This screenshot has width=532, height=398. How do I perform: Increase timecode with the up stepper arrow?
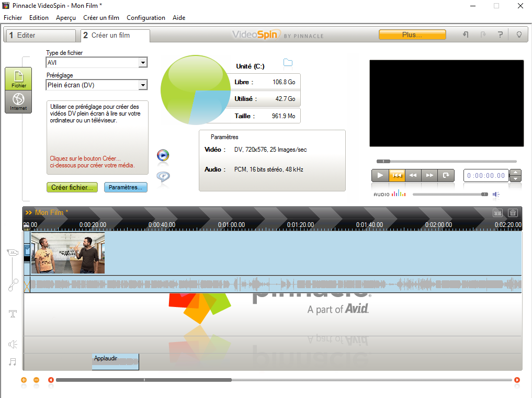(x=515, y=173)
